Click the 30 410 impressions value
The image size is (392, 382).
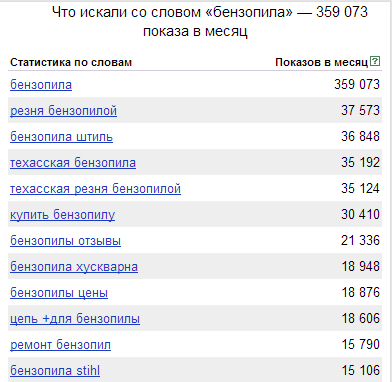[360, 214]
